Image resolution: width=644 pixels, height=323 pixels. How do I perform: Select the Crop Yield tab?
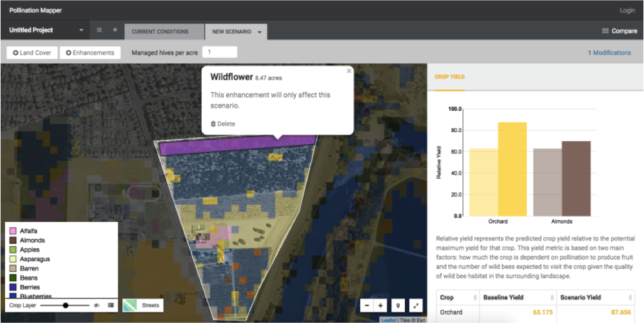pyautogui.click(x=450, y=77)
